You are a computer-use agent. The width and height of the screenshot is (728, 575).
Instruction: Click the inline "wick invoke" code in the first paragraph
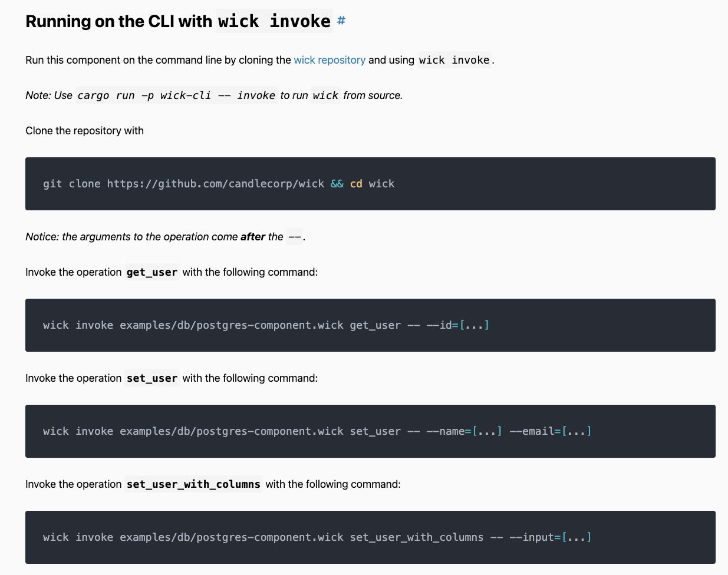click(454, 60)
